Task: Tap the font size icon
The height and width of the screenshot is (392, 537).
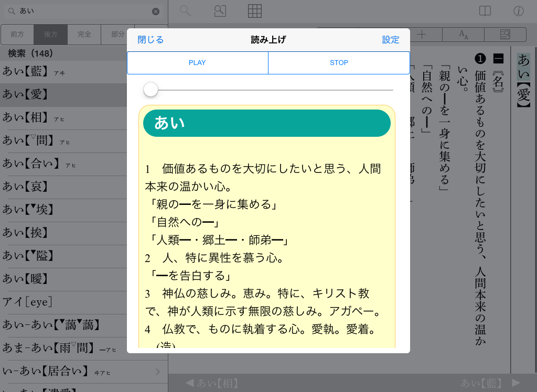Action: 463,35
